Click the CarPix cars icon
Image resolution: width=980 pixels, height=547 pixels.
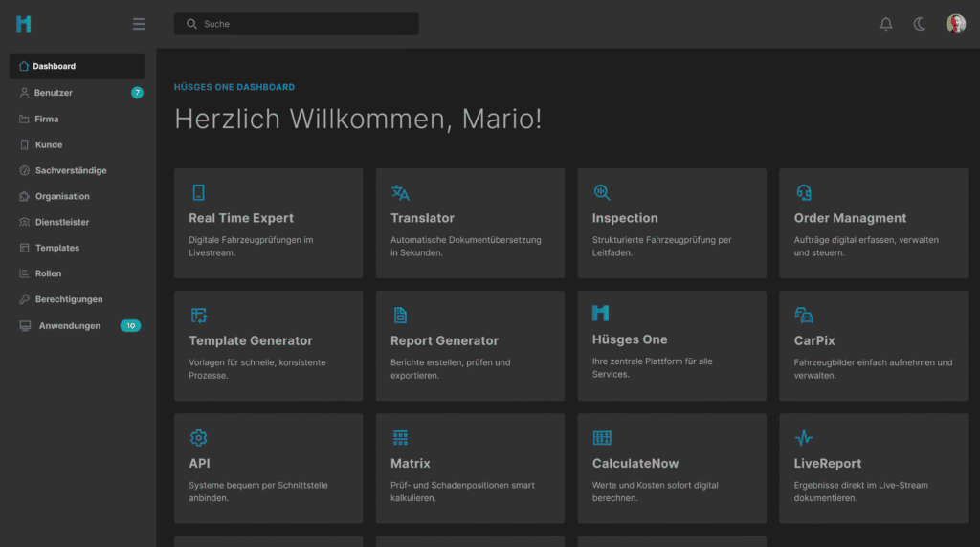pos(804,316)
